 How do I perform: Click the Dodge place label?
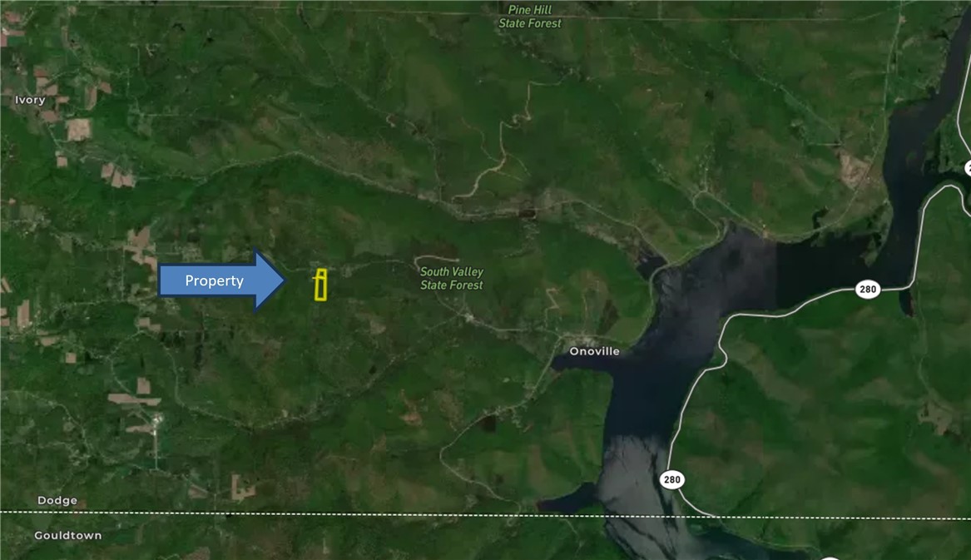point(57,500)
